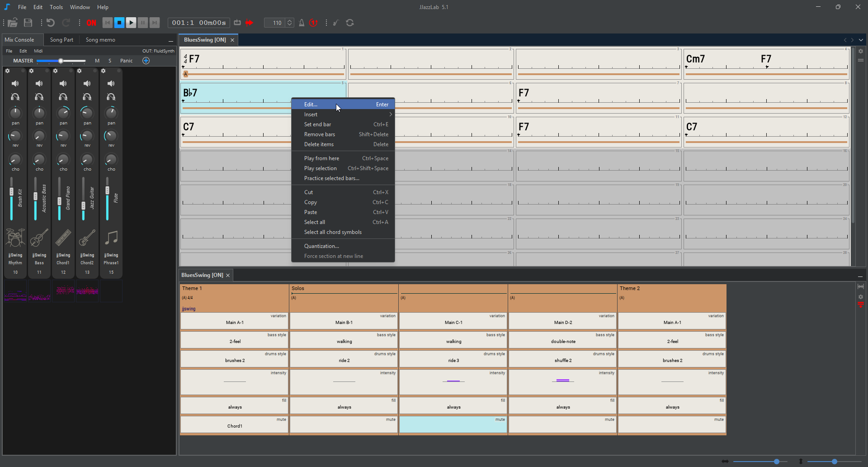Click the Jazz Guitar instrument icon
The width and height of the screenshot is (868, 467).
click(87, 238)
